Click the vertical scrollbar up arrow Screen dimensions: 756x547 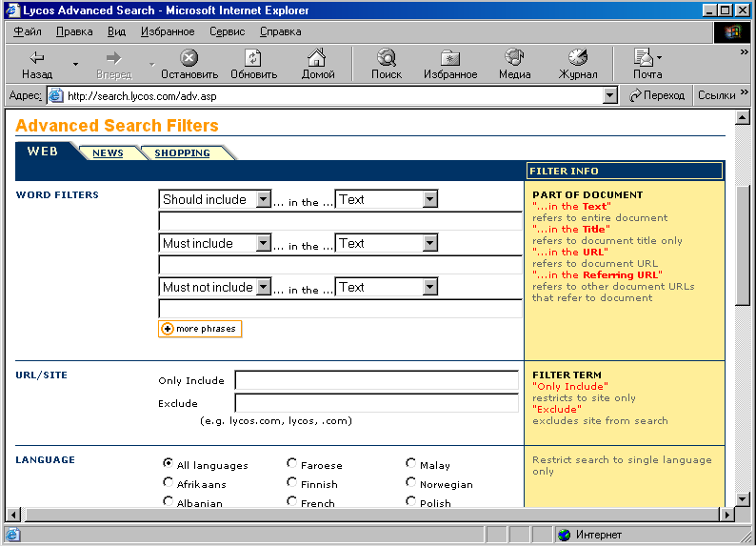point(743,117)
